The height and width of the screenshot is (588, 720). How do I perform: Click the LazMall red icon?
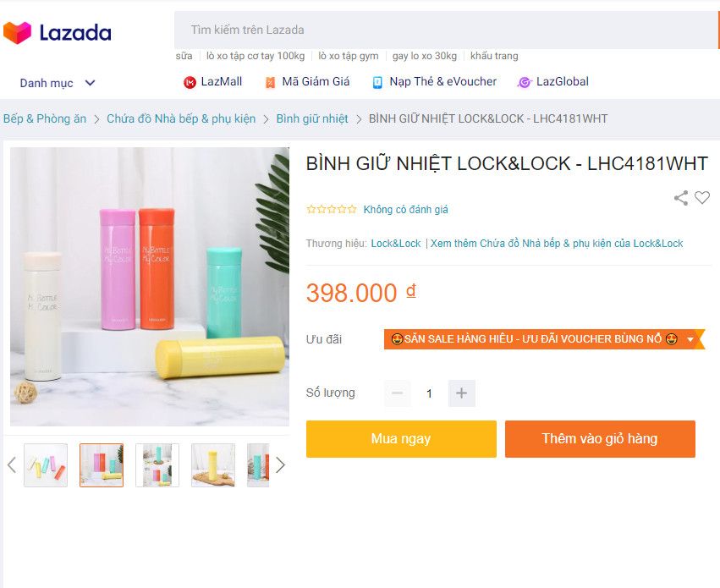[190, 82]
